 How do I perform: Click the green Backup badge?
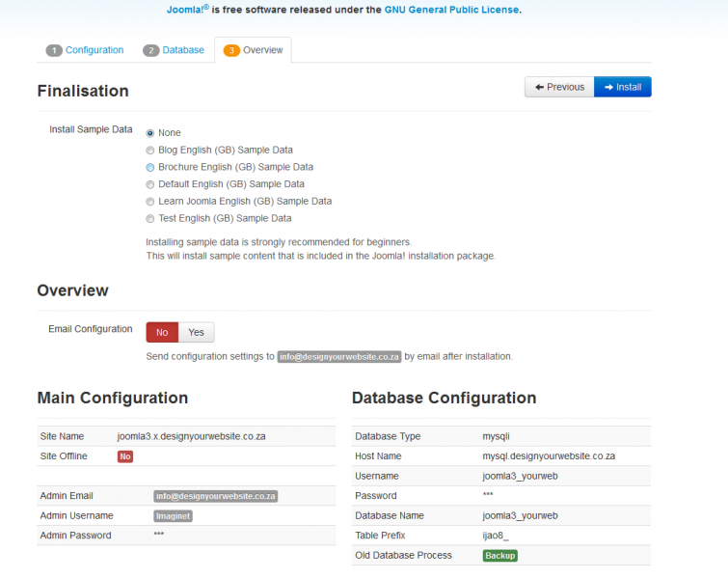[500, 556]
